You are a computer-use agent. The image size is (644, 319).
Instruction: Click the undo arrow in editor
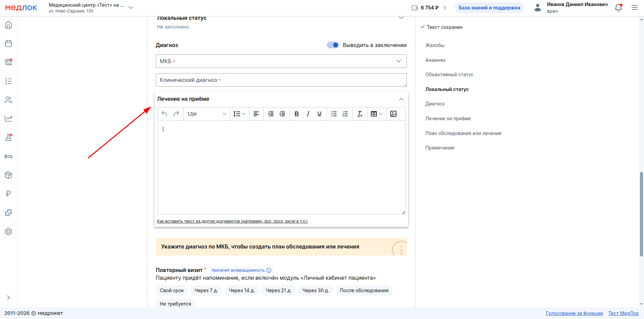[x=164, y=114]
